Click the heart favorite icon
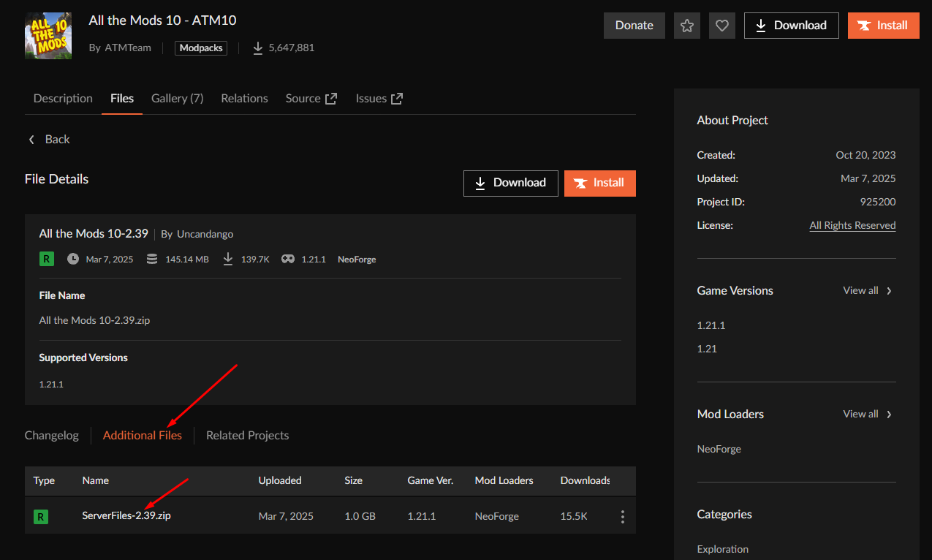 [x=722, y=26]
